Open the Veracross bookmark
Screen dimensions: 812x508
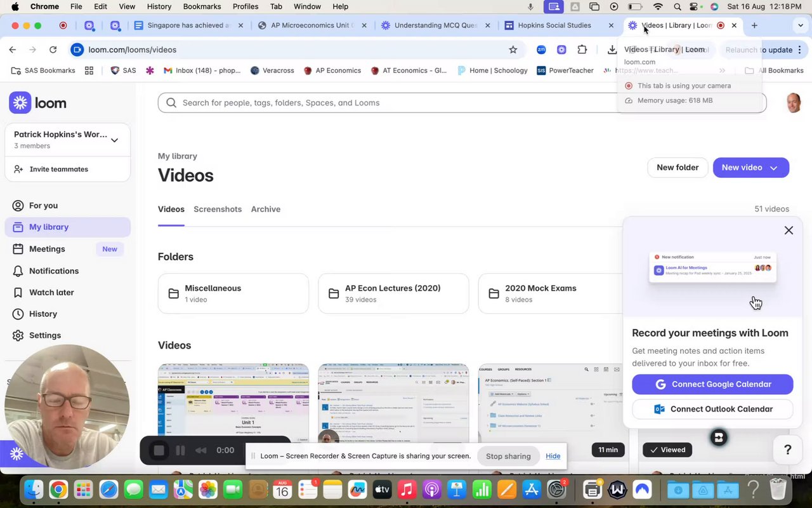[272, 70]
